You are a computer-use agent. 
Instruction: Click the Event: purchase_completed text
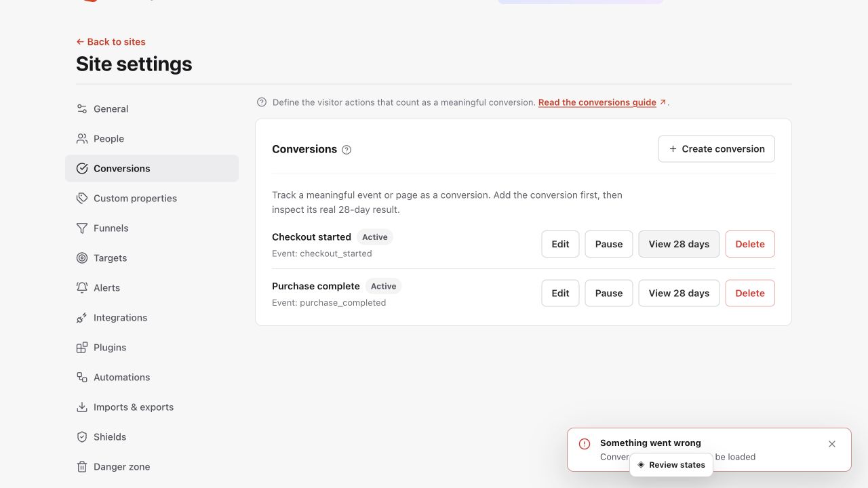coord(329,303)
